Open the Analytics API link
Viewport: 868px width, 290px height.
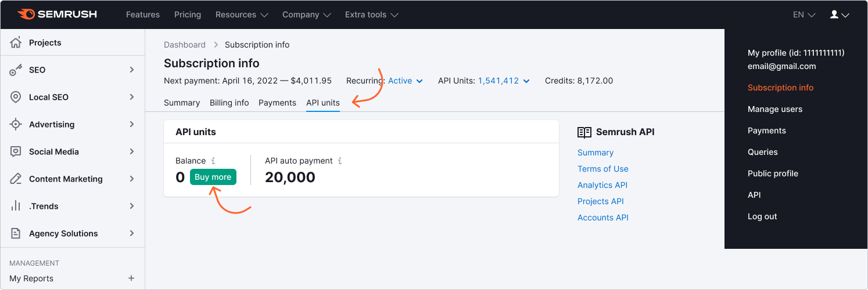pos(602,185)
